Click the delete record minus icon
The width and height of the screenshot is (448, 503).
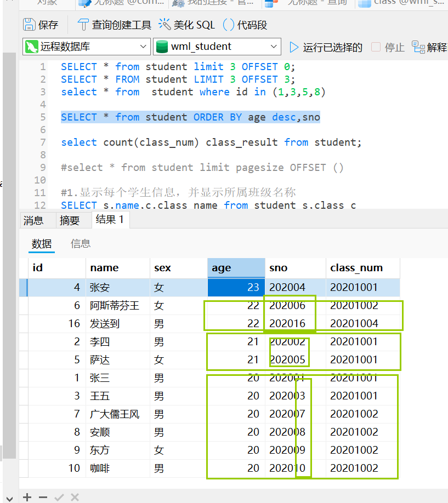coord(43,497)
